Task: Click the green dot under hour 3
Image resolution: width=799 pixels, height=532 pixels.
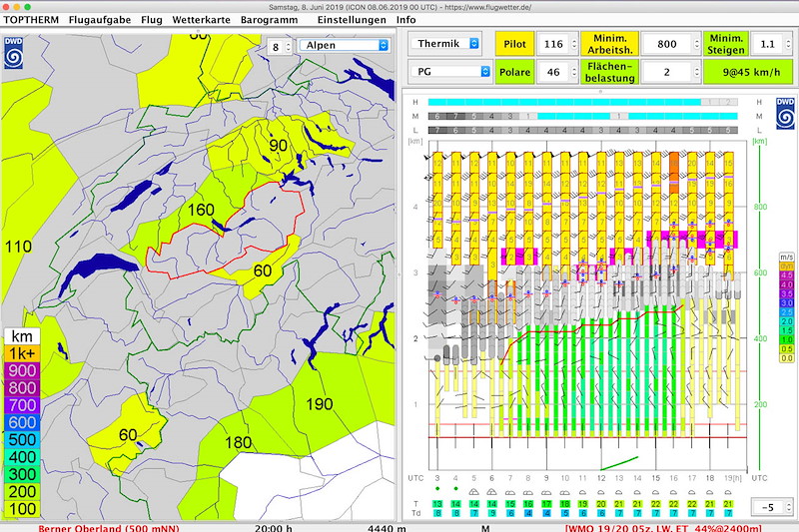Action: (437, 489)
